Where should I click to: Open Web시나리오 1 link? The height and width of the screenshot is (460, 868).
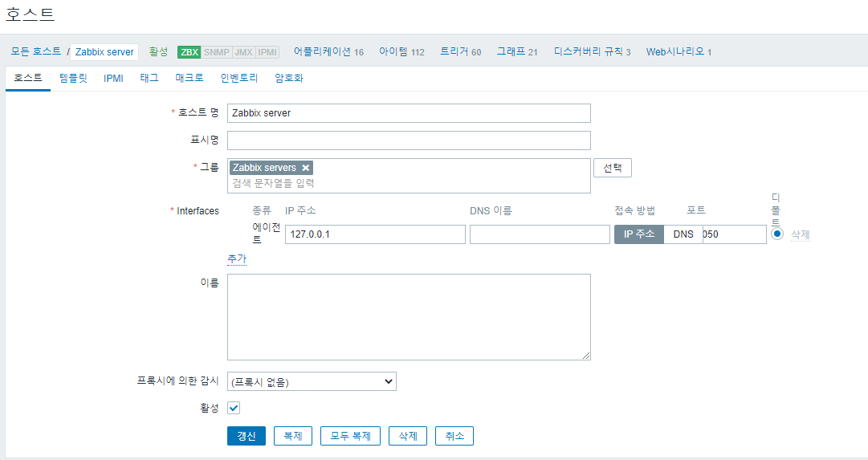[x=679, y=51]
